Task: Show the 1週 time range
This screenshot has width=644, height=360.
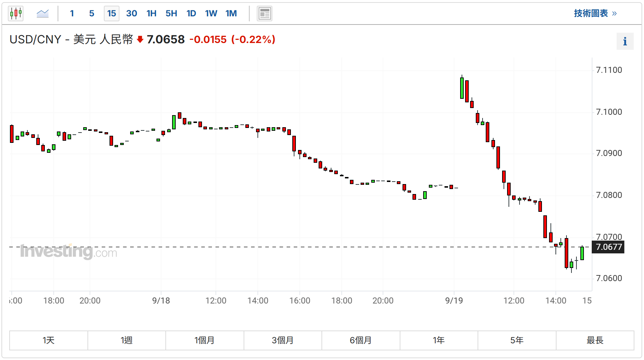Action: [127, 340]
